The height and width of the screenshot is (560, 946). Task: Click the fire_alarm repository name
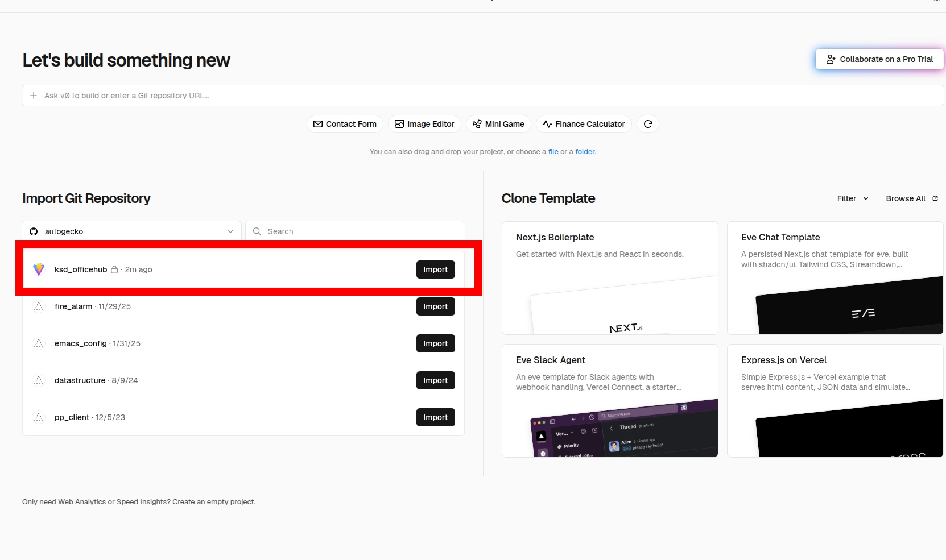click(x=73, y=306)
